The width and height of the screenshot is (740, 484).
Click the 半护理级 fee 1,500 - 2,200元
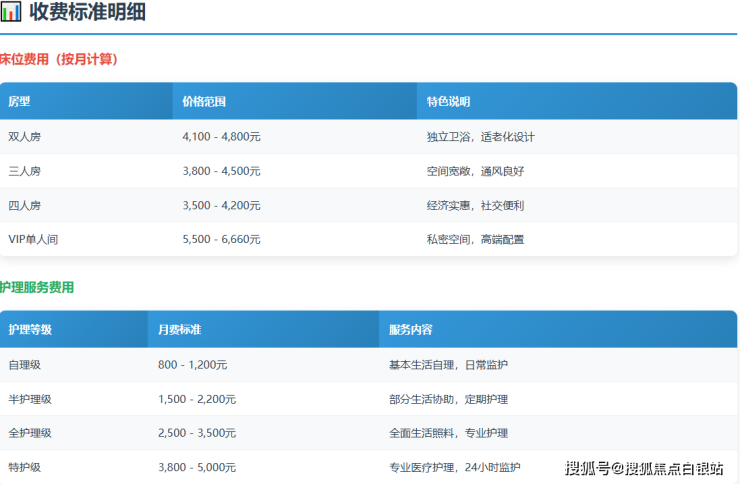click(x=197, y=399)
